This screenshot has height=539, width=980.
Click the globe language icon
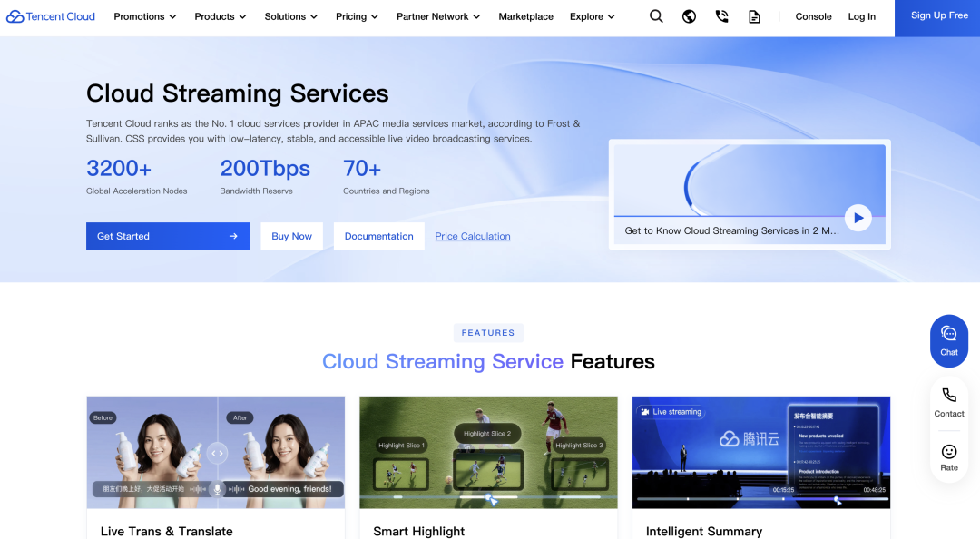[x=689, y=16]
